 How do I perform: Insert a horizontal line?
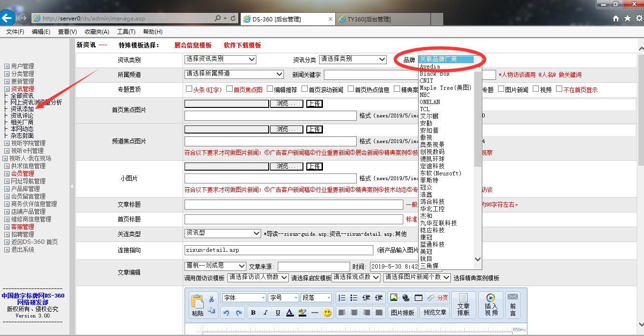[x=314, y=313]
